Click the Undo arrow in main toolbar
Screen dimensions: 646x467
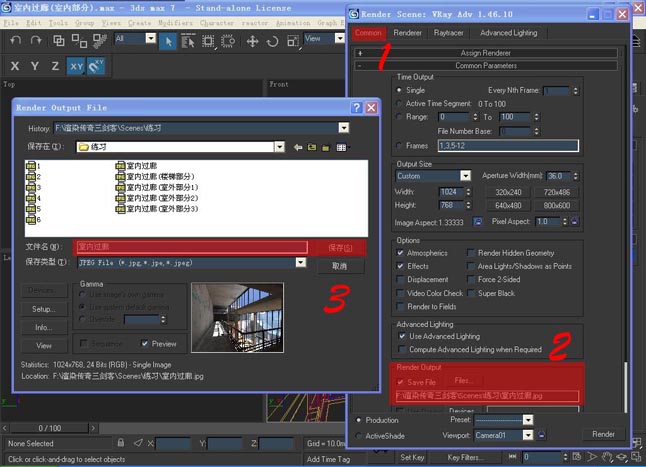point(16,40)
